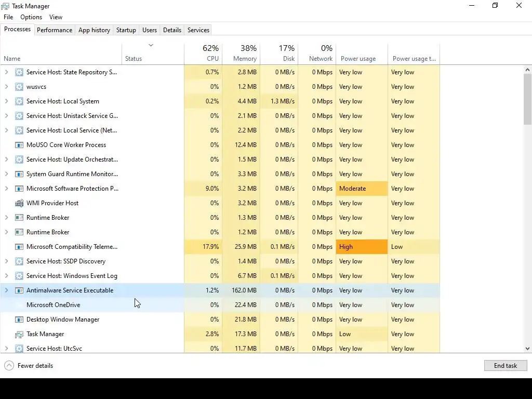Viewport: 532px width, 399px height.
Task: Expand Service Host: Unistack Service Group
Action: point(6,116)
